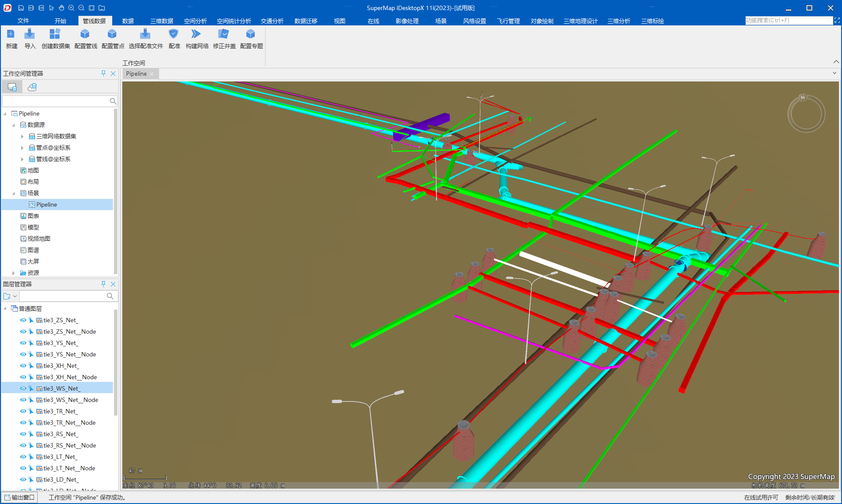Expand the 资源 resources node
Viewport: 842px width, 504px height.
tap(14, 273)
